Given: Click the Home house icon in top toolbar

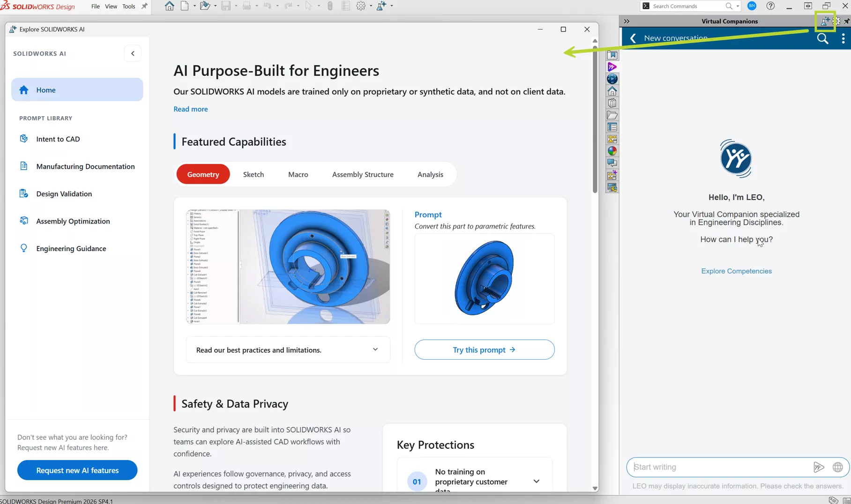Looking at the screenshot, I should (x=169, y=6).
